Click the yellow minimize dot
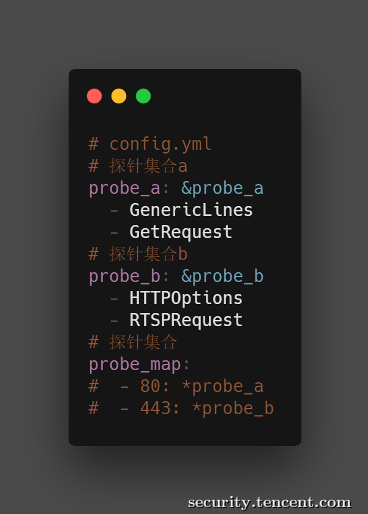The width and height of the screenshot is (368, 514). [x=119, y=96]
